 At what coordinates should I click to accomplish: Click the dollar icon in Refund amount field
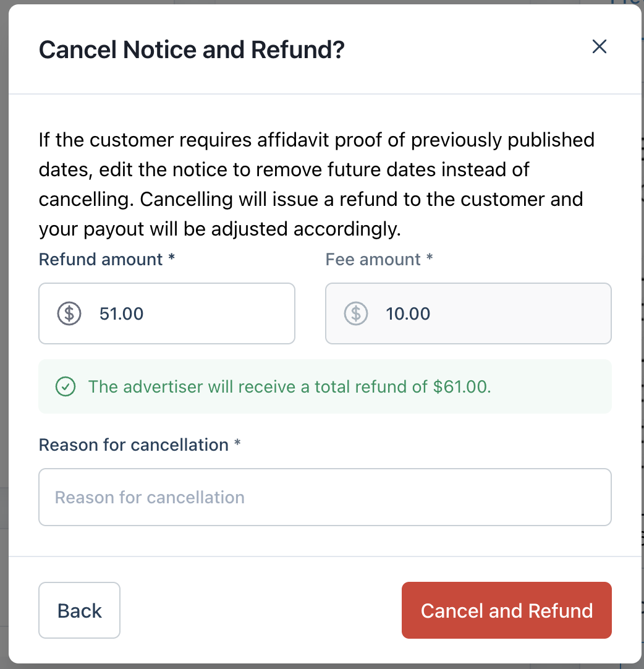click(x=69, y=313)
